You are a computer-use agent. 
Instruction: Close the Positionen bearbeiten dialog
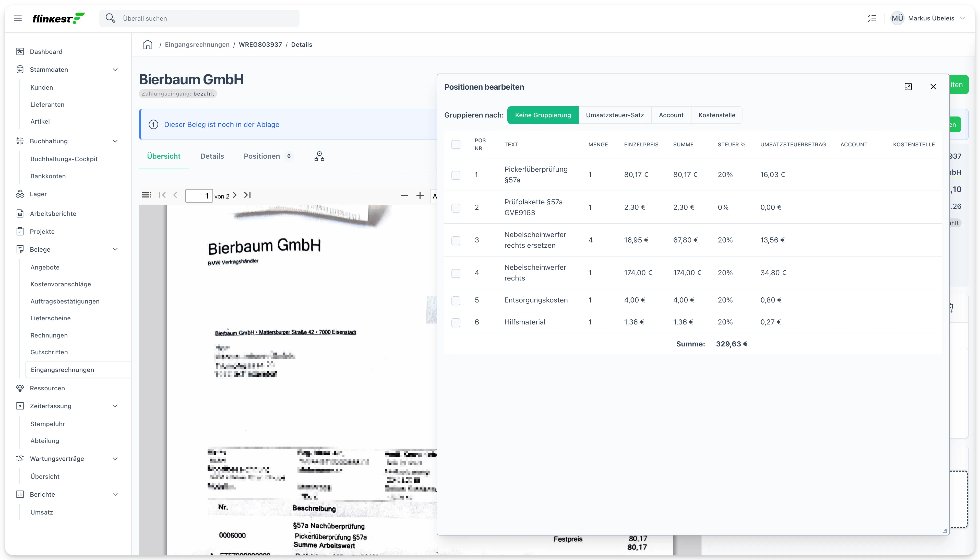[933, 87]
